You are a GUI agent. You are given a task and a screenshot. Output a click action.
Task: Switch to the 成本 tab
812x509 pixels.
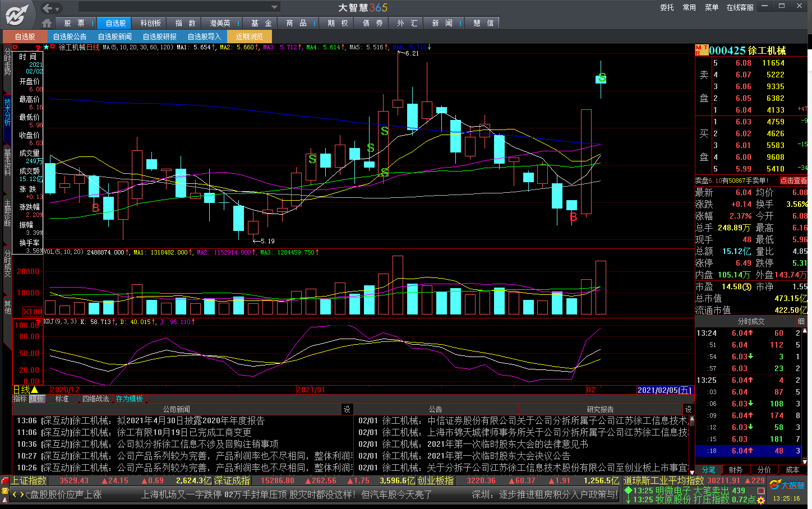792,469
